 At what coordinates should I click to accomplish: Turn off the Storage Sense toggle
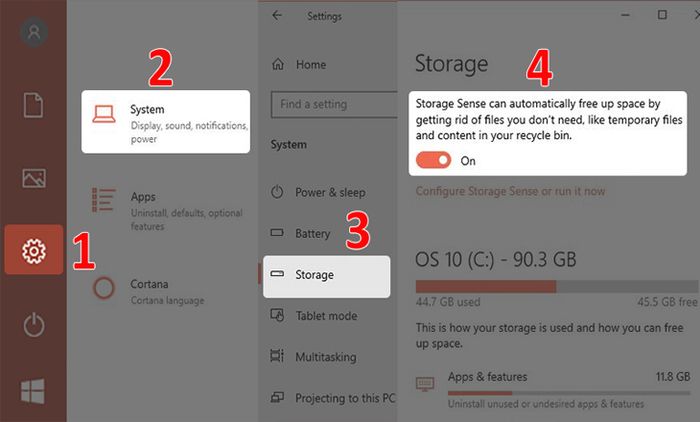[x=433, y=160]
